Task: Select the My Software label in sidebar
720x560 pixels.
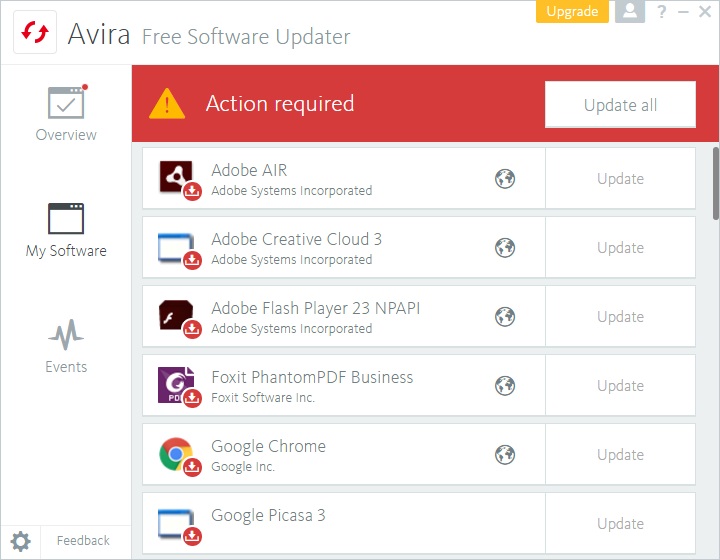Action: click(x=66, y=251)
